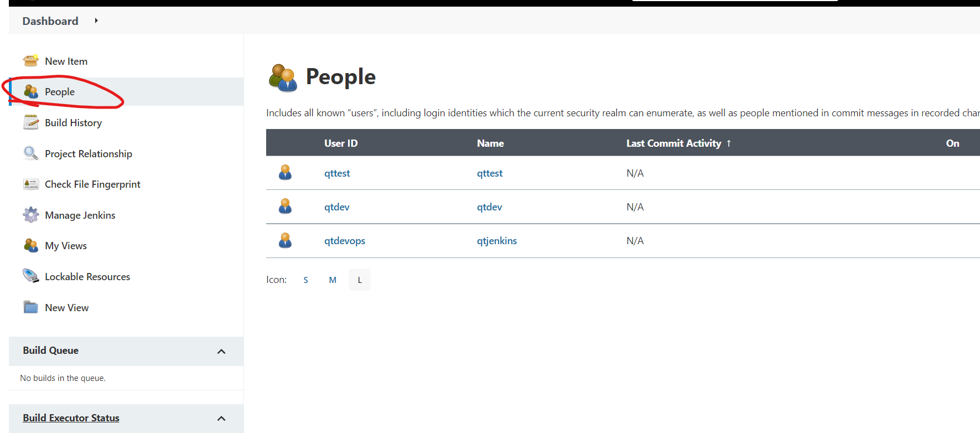Click the Project Relationship magnifier icon
The image size is (980, 433).
click(x=31, y=153)
